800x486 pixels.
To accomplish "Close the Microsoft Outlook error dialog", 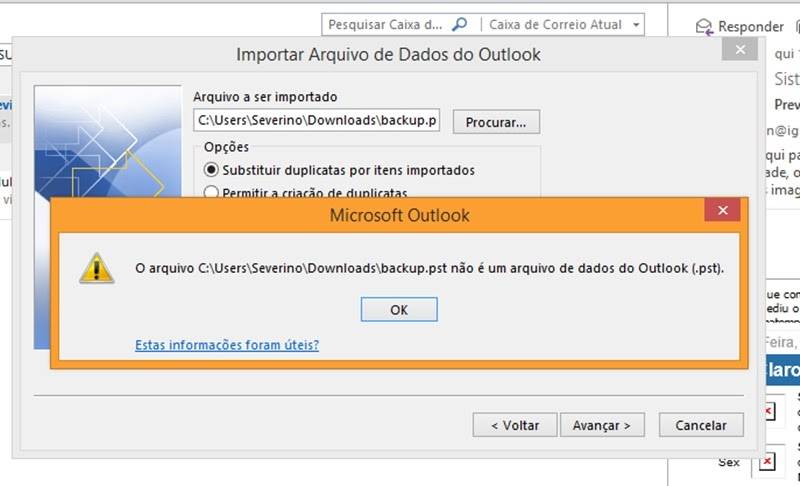I will tap(722, 210).
